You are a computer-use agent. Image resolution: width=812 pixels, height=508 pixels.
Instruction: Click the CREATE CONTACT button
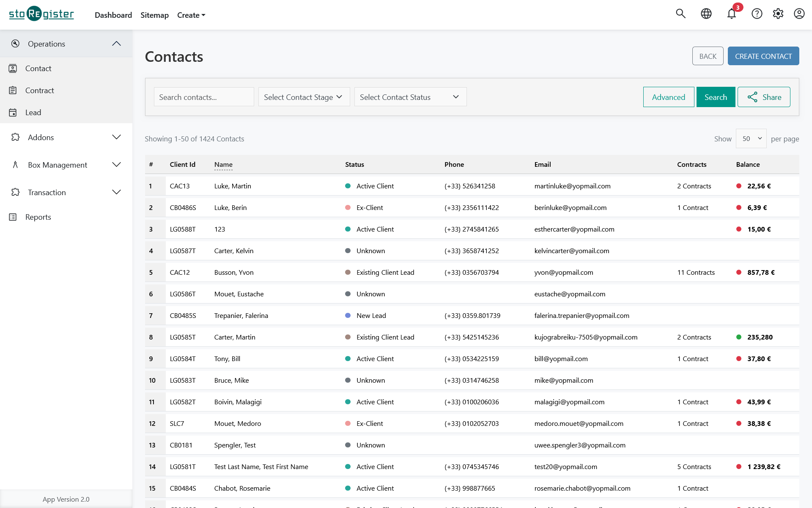763,55
